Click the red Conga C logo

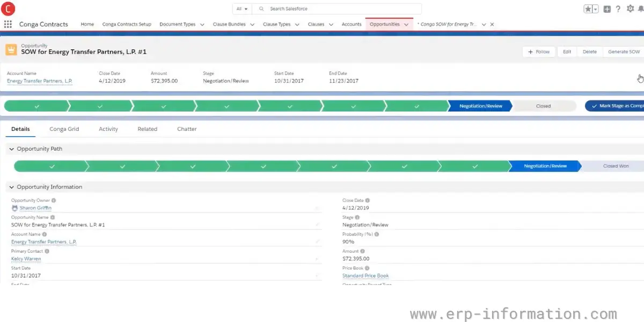(9, 9)
